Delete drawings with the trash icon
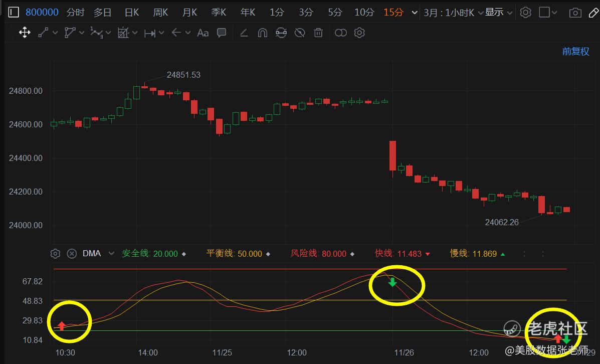 (318, 33)
